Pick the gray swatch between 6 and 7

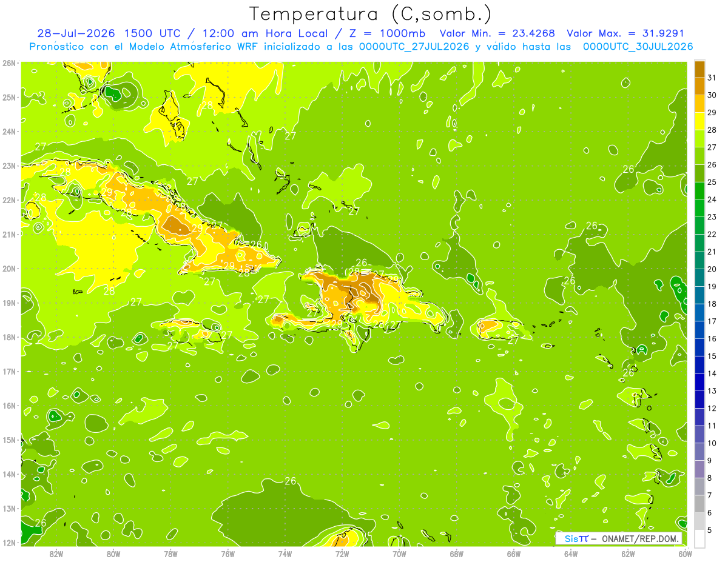point(700,504)
